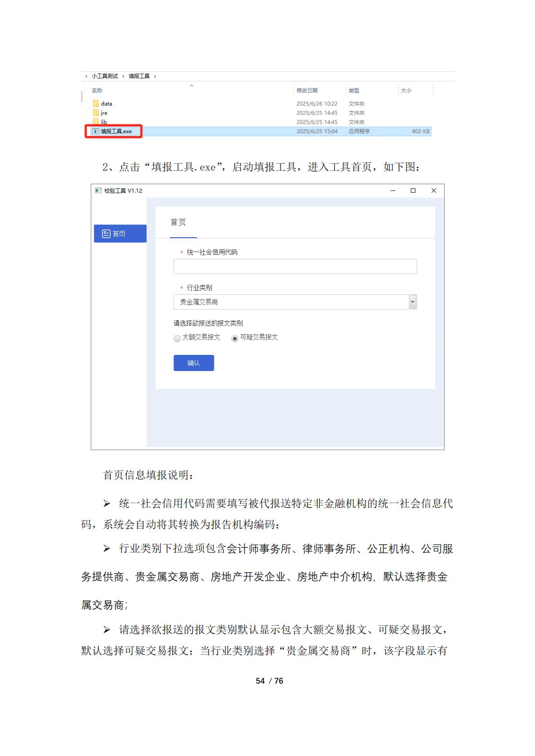Image resolution: width=535 pixels, height=756 pixels.
Task: Click 小工具测试 in the breadcrumb path
Action: [105, 76]
